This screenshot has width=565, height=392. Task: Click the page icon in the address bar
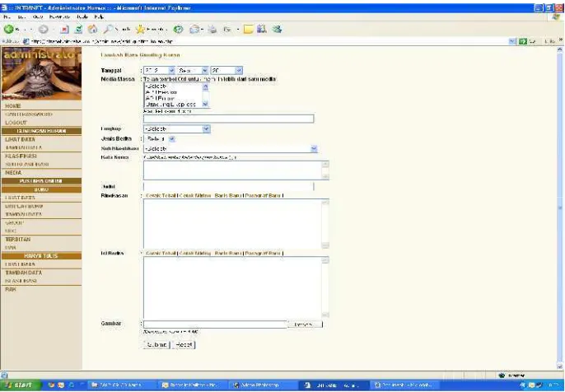[26, 41]
